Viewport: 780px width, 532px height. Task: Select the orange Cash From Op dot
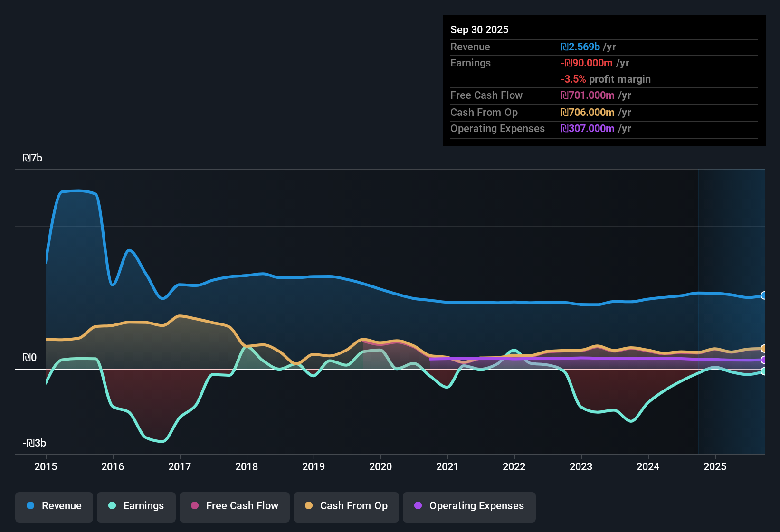point(309,506)
